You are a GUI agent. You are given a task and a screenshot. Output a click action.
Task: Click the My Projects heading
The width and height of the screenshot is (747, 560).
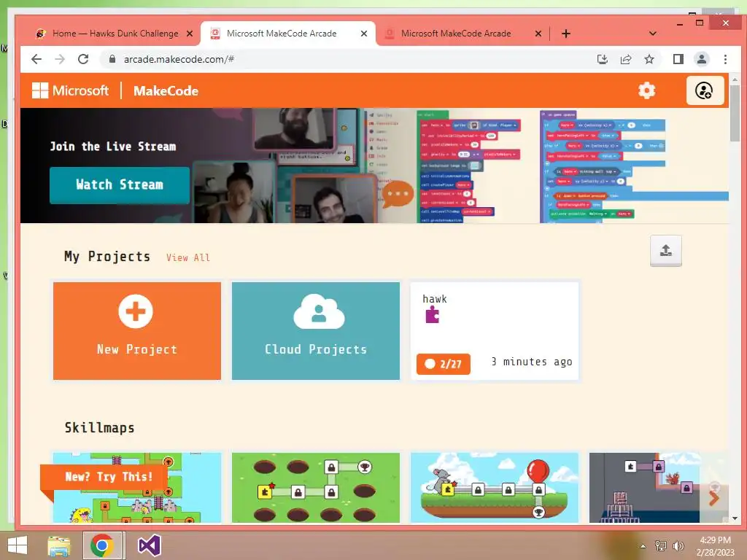(107, 257)
